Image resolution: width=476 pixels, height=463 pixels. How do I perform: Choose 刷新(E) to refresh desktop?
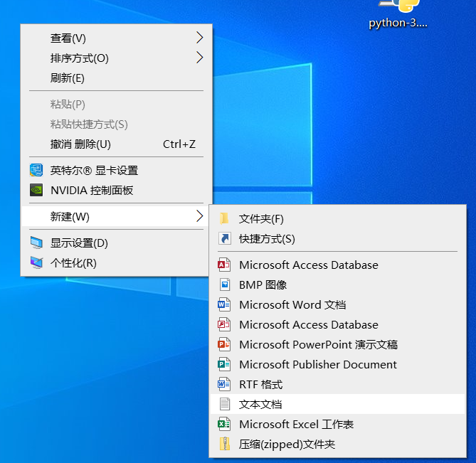pos(116,78)
